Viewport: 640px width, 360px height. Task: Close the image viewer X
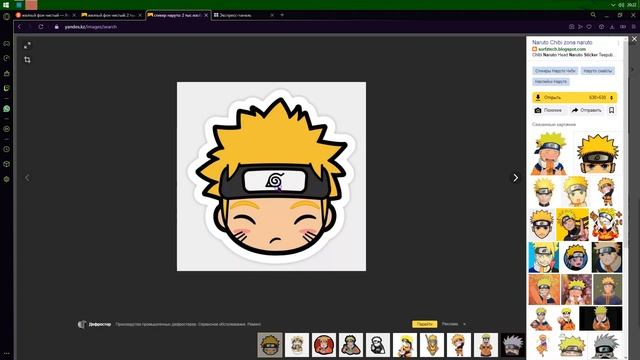[x=634, y=39]
